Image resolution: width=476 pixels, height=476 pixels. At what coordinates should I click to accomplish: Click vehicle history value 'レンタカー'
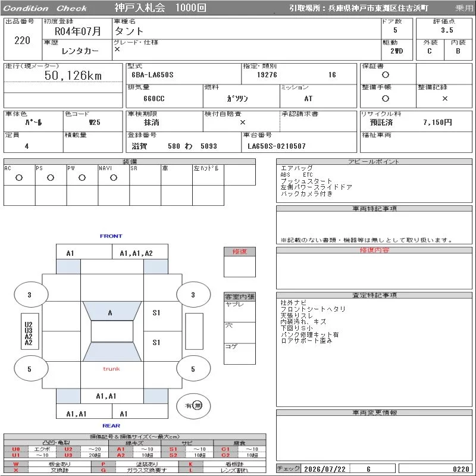click(80, 51)
